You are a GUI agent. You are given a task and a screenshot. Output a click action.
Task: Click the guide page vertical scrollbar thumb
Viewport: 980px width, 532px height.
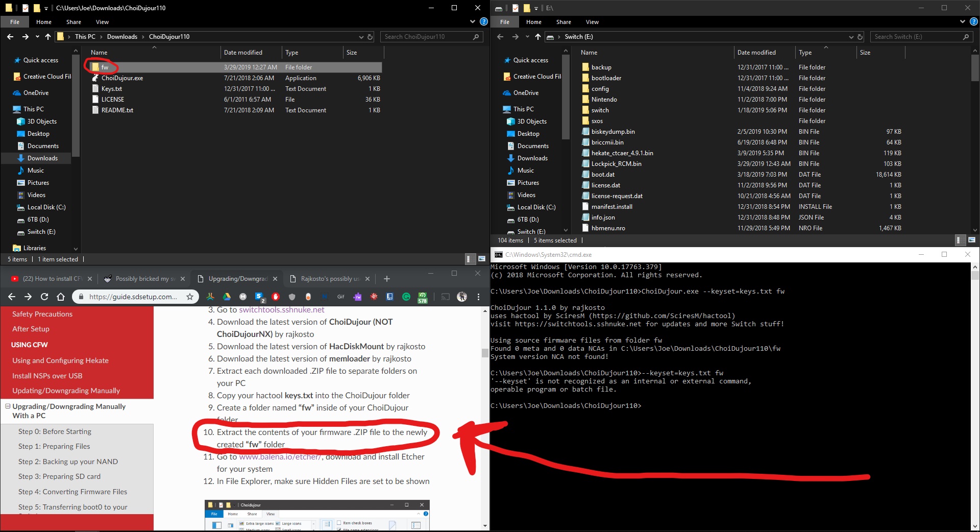click(484, 353)
